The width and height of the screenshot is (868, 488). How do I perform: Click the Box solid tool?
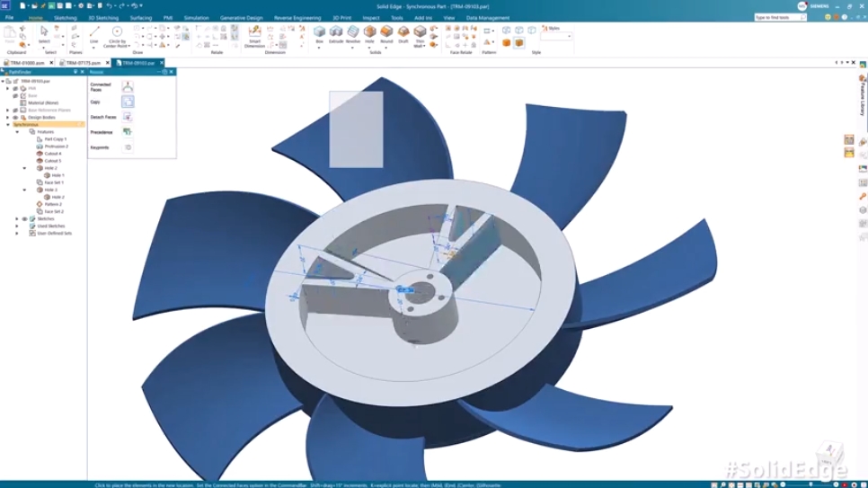[319, 32]
